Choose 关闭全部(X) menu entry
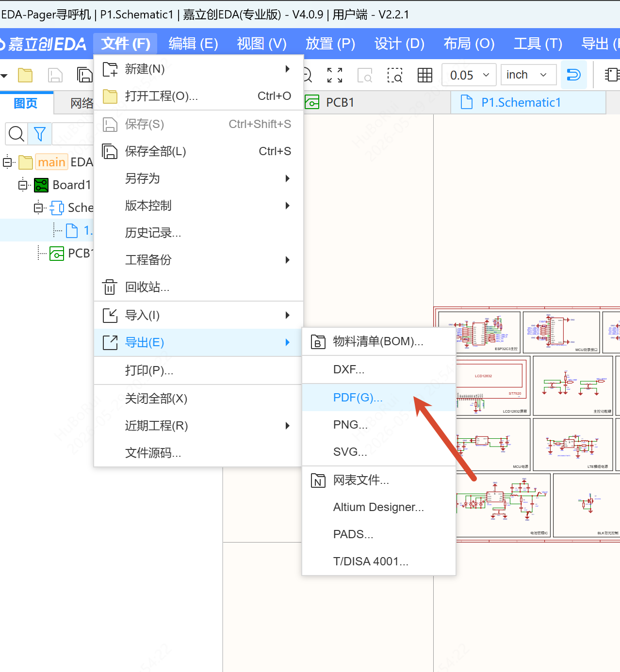Image resolution: width=620 pixels, height=672 pixels. click(x=198, y=399)
